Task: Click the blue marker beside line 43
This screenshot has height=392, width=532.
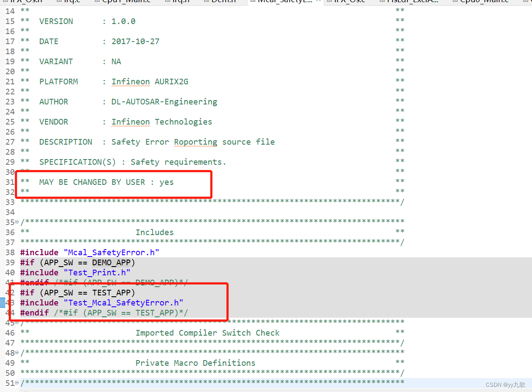Action: coord(3,302)
